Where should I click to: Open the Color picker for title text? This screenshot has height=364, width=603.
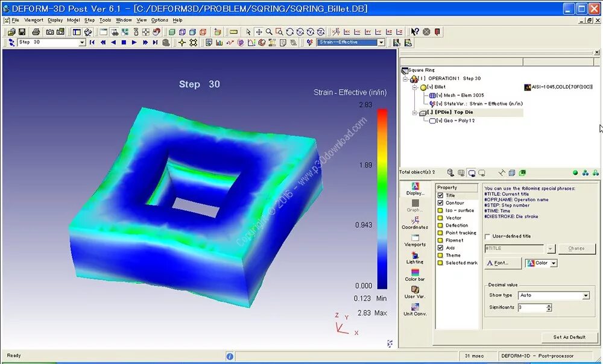point(541,263)
